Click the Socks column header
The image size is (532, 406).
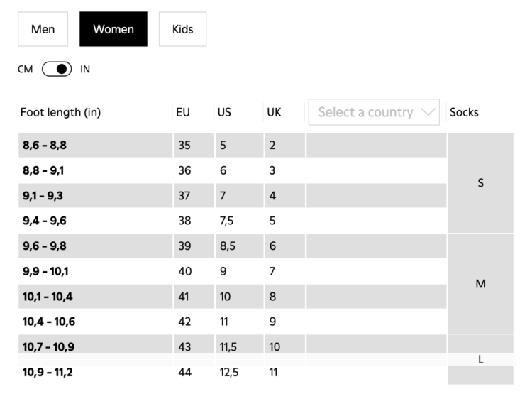(464, 112)
